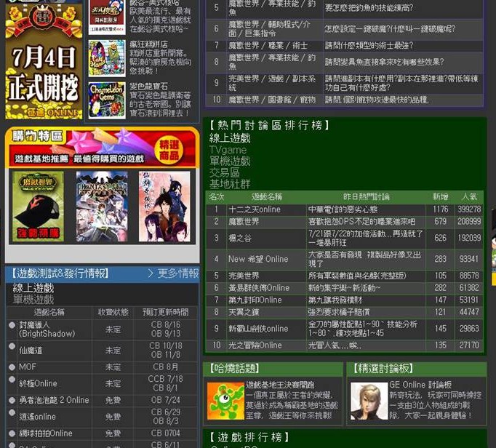
Task: Open the cake shop game icon
Action: [107, 58]
